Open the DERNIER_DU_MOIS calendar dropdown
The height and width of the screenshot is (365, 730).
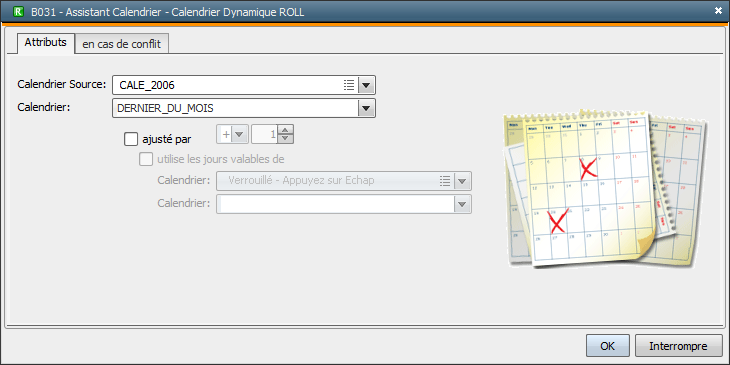pos(366,108)
